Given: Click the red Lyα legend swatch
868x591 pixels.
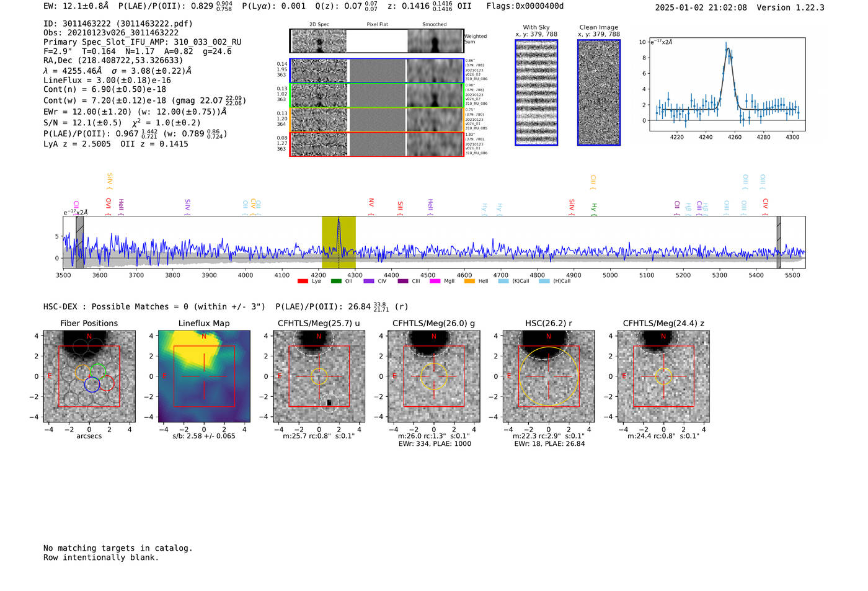Looking at the screenshot, I should pos(303,281).
